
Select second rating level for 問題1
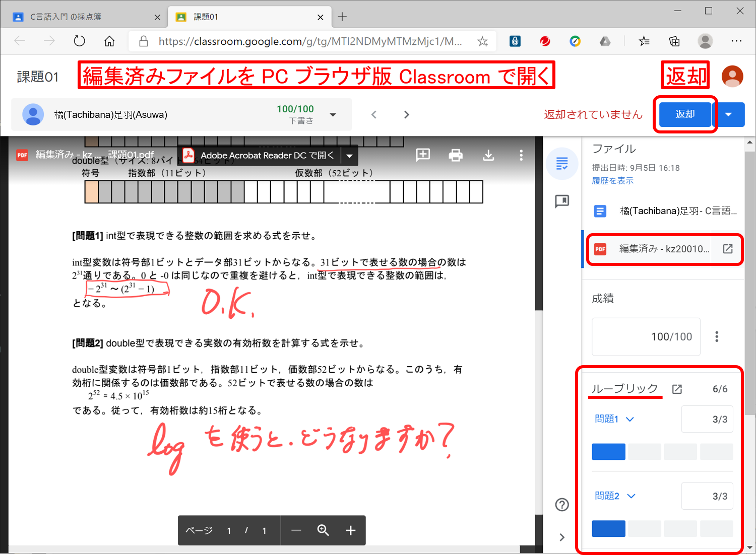645,452
